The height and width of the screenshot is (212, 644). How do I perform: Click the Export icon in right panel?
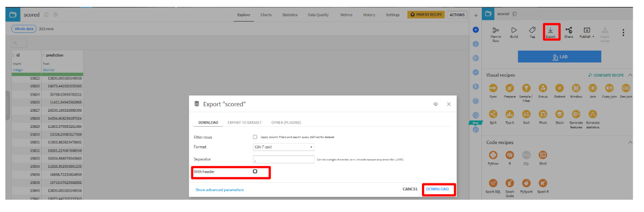pyautogui.click(x=551, y=32)
